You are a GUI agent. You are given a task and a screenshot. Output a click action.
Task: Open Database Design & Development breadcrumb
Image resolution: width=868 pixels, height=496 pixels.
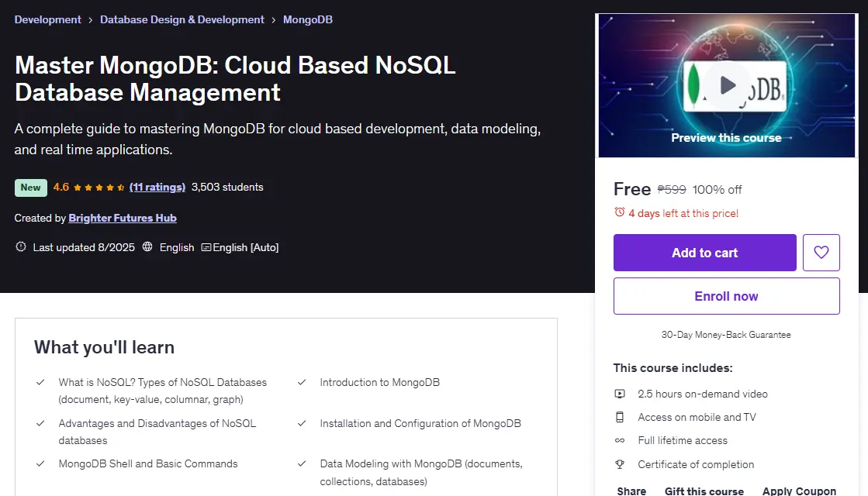pos(182,19)
